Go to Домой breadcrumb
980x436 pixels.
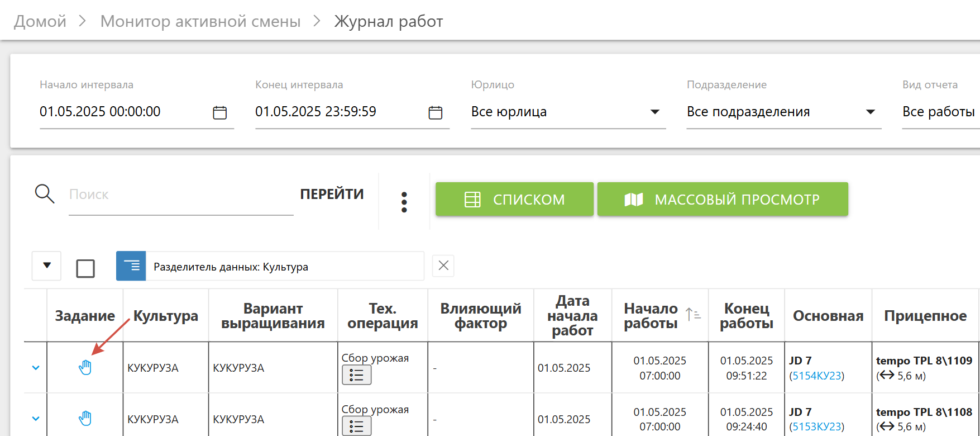pos(40,21)
